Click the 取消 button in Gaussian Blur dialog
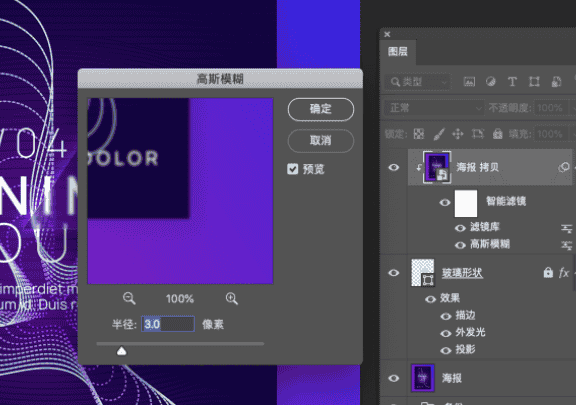This screenshot has width=576, height=405. (x=321, y=140)
